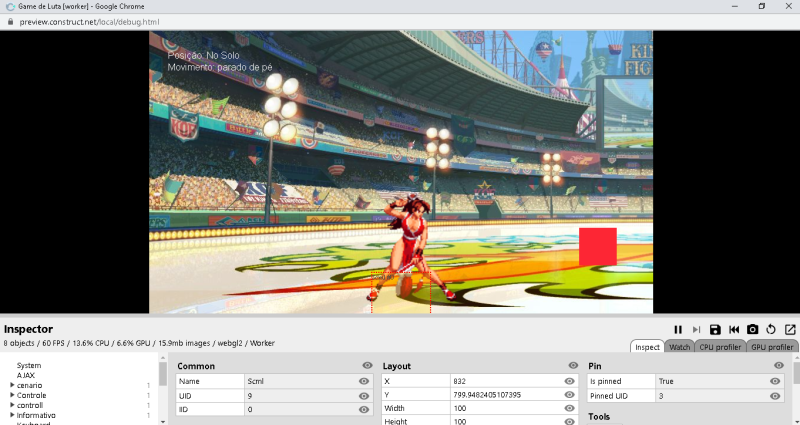Select the Controle object type

pos(32,395)
